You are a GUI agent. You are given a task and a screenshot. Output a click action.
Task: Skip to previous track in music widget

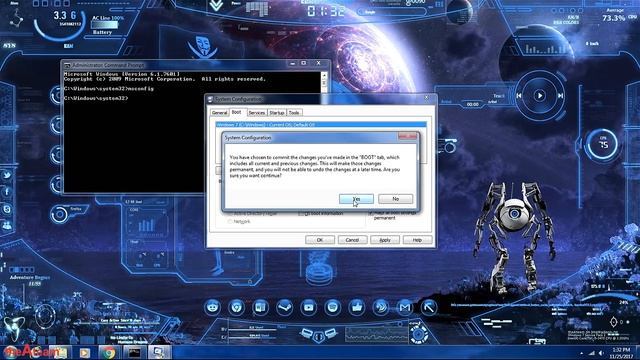(x=519, y=96)
